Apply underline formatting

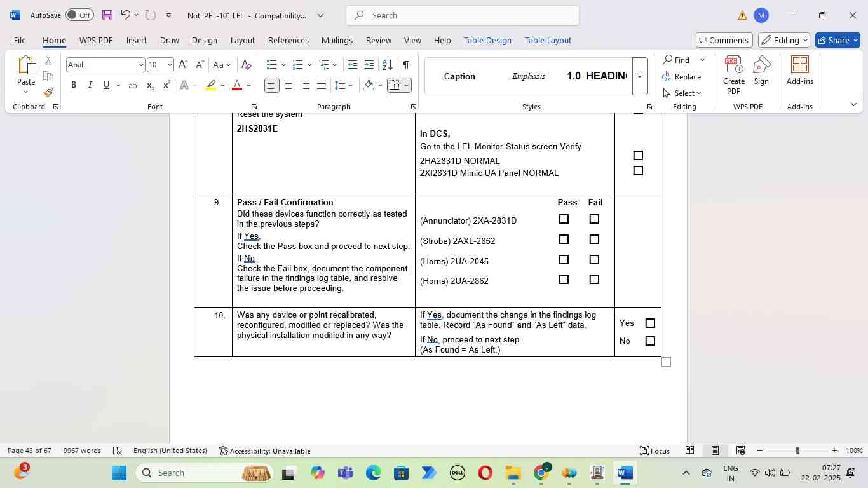(x=106, y=85)
